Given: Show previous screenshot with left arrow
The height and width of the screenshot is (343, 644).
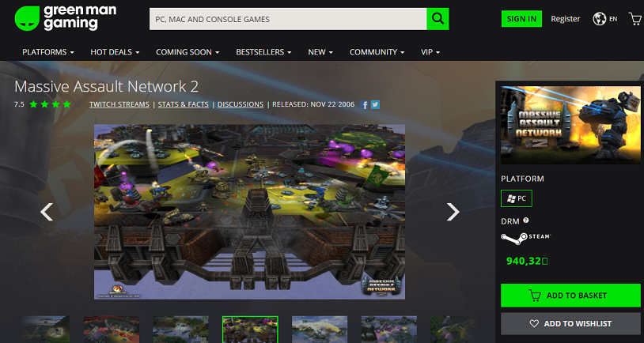Looking at the screenshot, I should coord(46,212).
